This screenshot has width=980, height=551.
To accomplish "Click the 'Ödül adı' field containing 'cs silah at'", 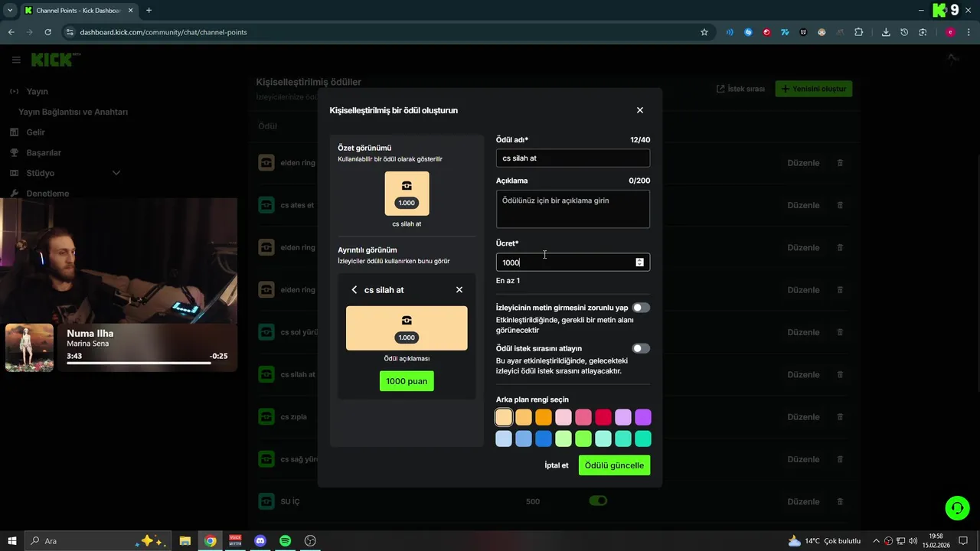I will point(573,158).
